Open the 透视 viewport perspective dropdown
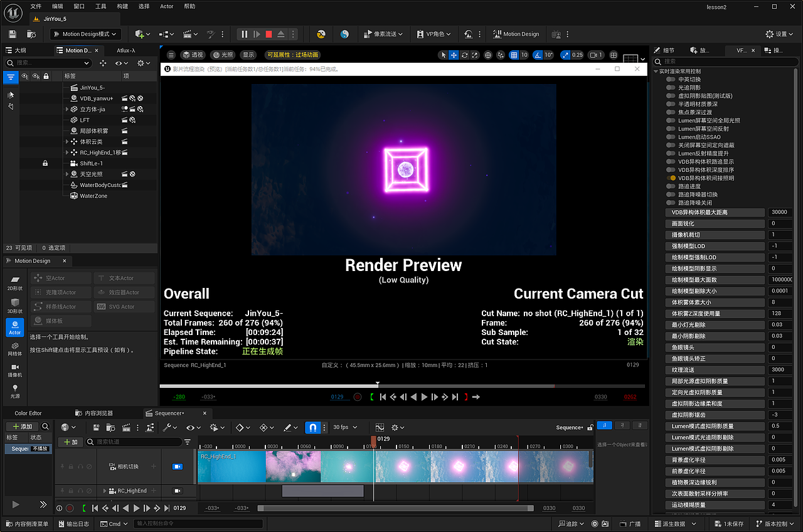Screen dimensions: 803x532 [193, 55]
